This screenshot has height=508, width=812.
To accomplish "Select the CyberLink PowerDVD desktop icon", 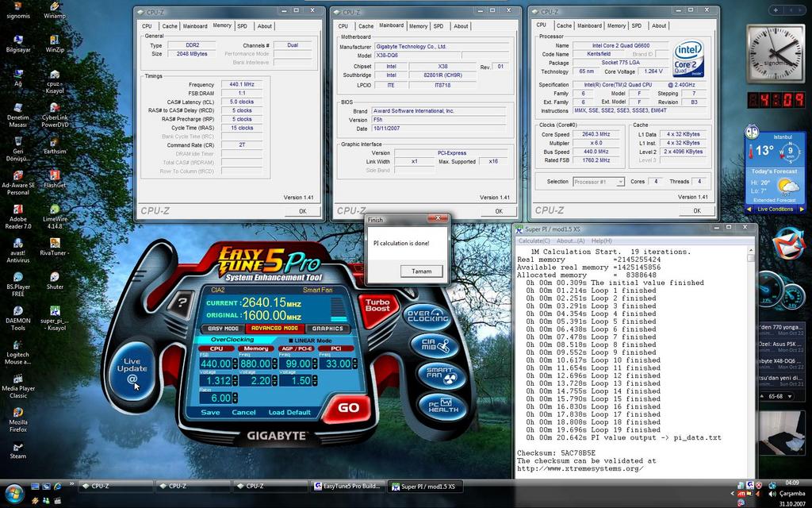I will [x=55, y=115].
